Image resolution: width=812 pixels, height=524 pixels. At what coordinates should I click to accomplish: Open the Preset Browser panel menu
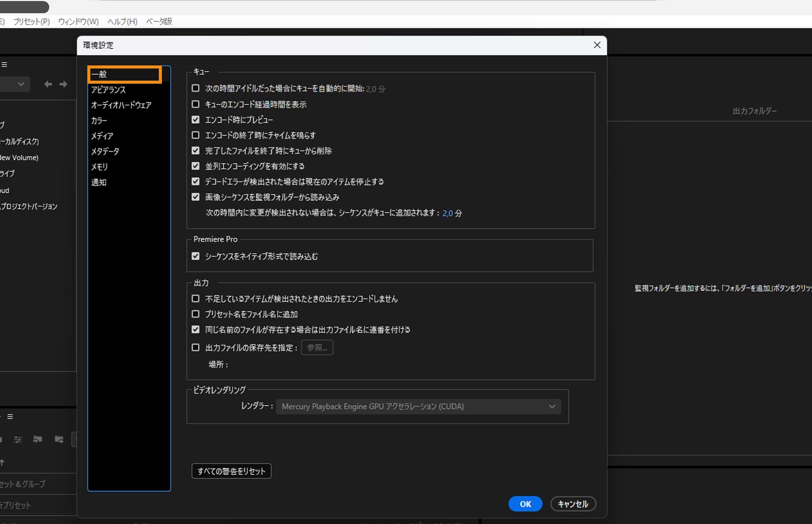(10, 416)
